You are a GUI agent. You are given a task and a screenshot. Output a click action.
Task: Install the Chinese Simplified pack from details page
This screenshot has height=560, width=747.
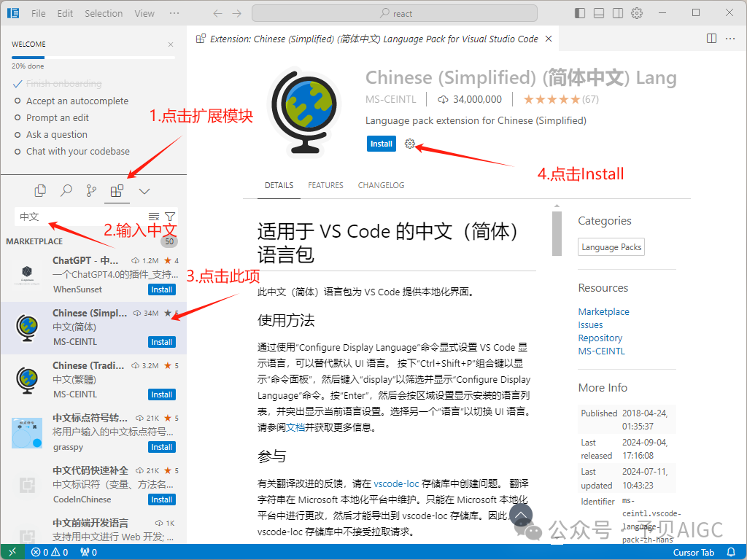pos(381,144)
